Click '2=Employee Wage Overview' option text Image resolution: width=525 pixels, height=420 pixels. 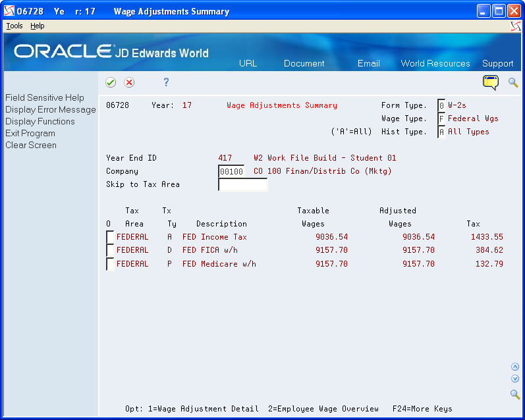tap(323, 409)
